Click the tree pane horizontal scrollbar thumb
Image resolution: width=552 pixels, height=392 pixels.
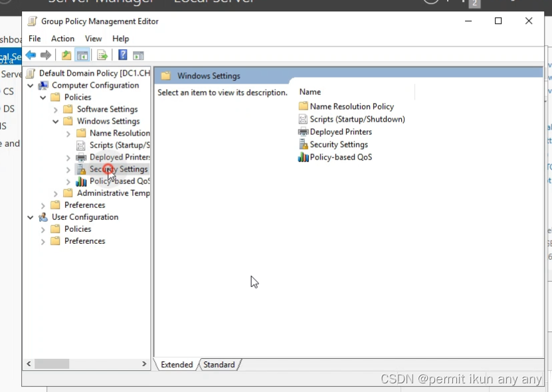click(52, 364)
